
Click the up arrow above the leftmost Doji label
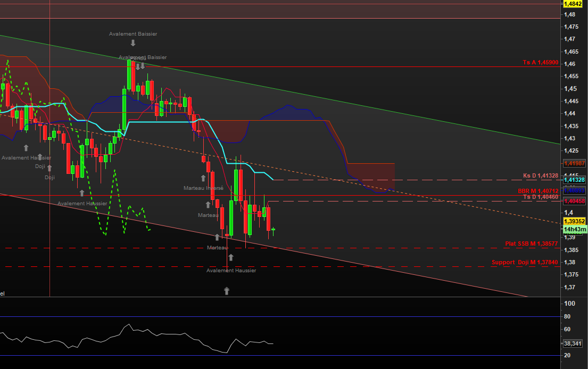[39, 157]
